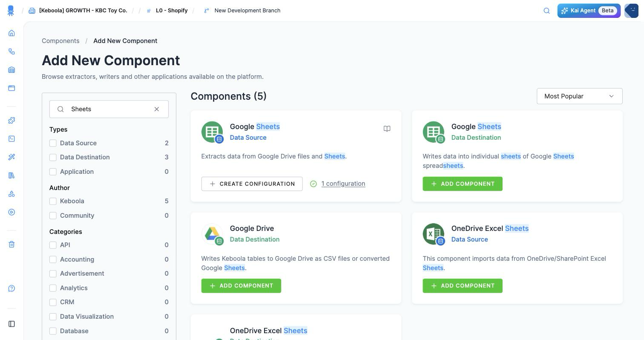Check the Community author filter
The width and height of the screenshot is (644, 340).
tap(53, 216)
